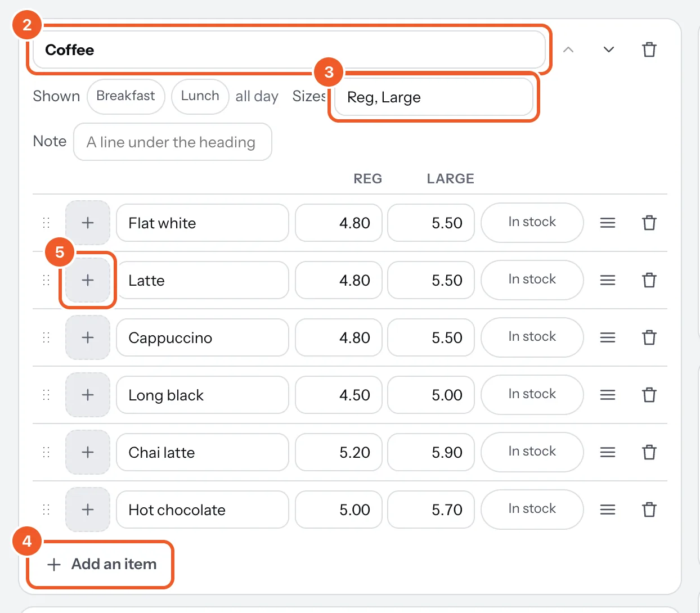This screenshot has width=700, height=613.
Task: Add a photo to Flat white
Action: coord(88,223)
